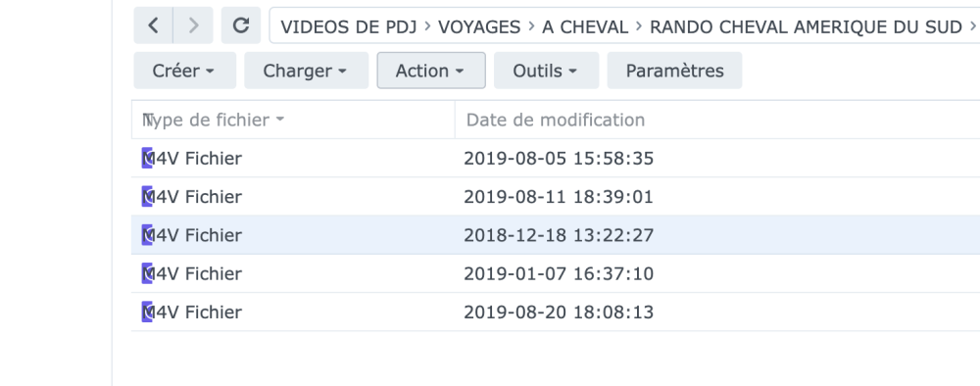
Task: Open A CHEVAL in the breadcrumb
Action: click(585, 26)
